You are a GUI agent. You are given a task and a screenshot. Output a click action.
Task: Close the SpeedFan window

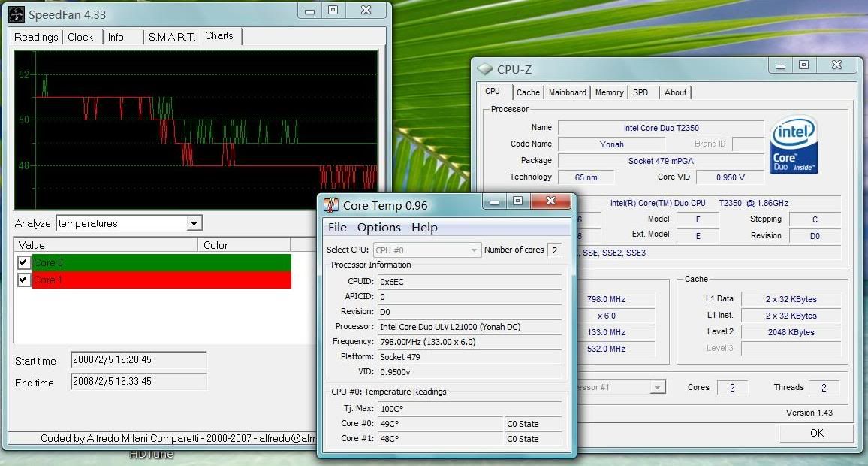[366, 11]
